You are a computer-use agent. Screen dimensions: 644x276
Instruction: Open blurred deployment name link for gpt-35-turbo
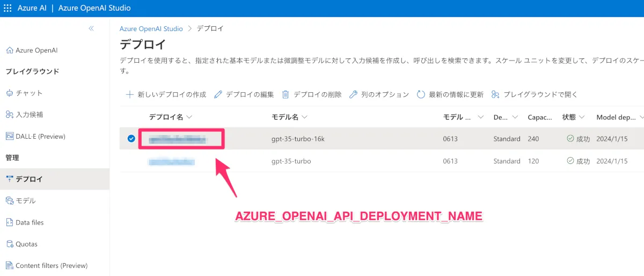[172, 161]
